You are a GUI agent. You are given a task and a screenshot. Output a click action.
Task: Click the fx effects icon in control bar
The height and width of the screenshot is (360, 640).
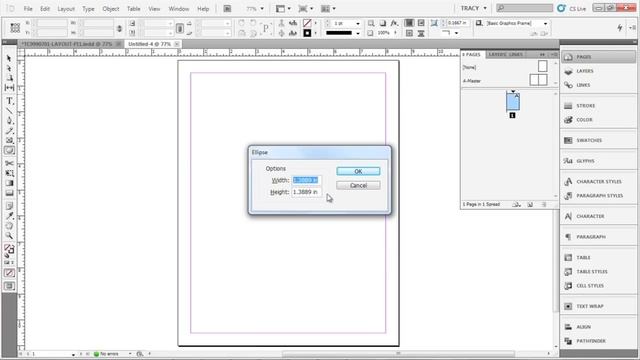[x=394, y=23]
